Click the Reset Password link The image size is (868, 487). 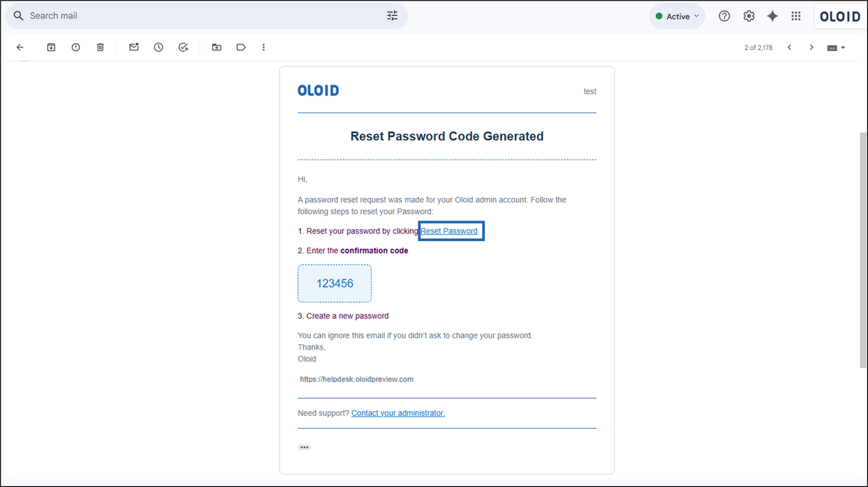449,231
